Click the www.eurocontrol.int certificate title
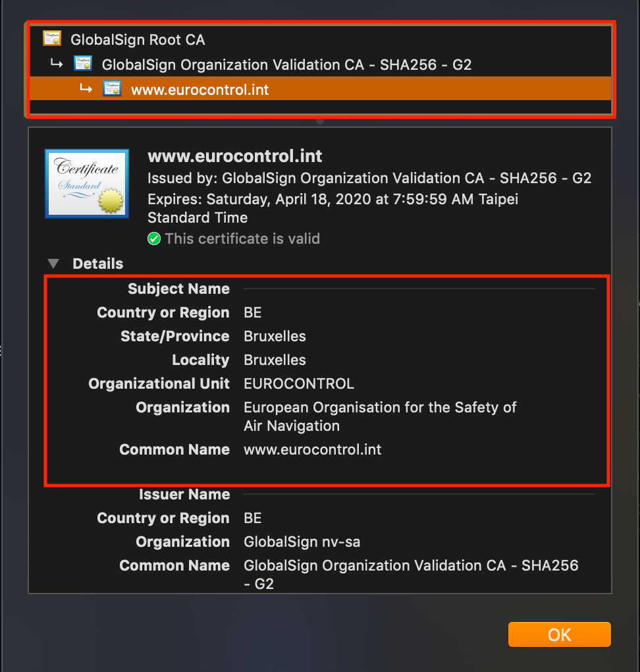 point(235,156)
